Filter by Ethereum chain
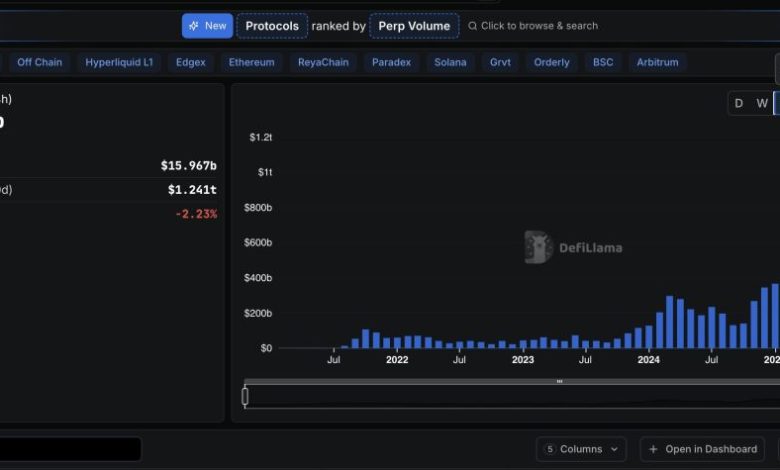This screenshot has width=780, height=470. pyautogui.click(x=251, y=62)
